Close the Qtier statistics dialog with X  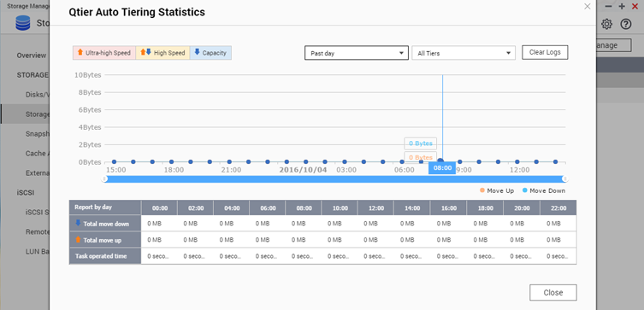[588, 6]
